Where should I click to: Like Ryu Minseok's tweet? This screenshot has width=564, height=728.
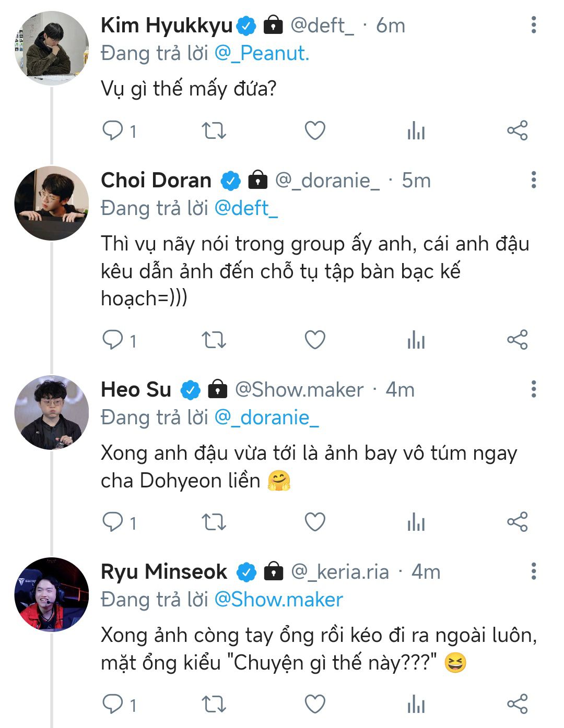pos(315,704)
